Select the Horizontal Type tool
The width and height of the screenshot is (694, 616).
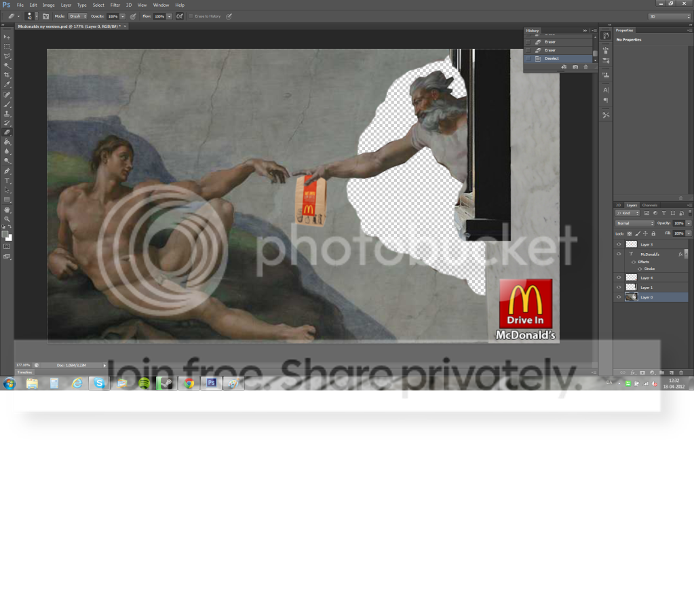(7, 180)
